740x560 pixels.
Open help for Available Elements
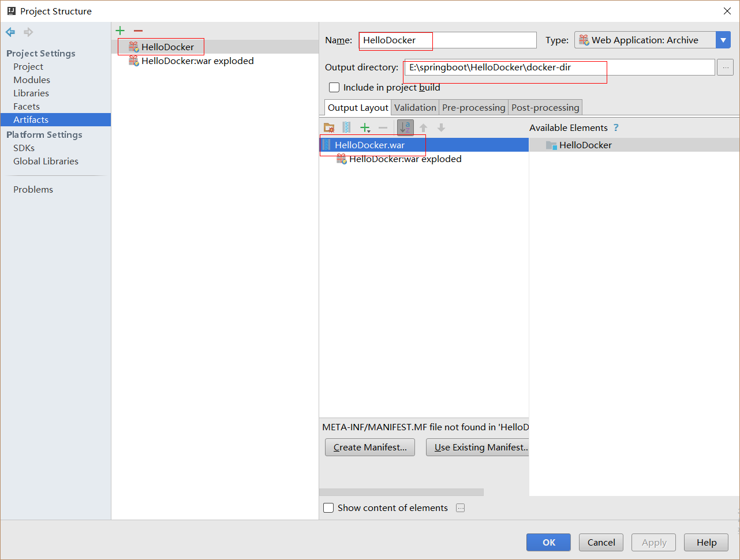[x=616, y=127]
